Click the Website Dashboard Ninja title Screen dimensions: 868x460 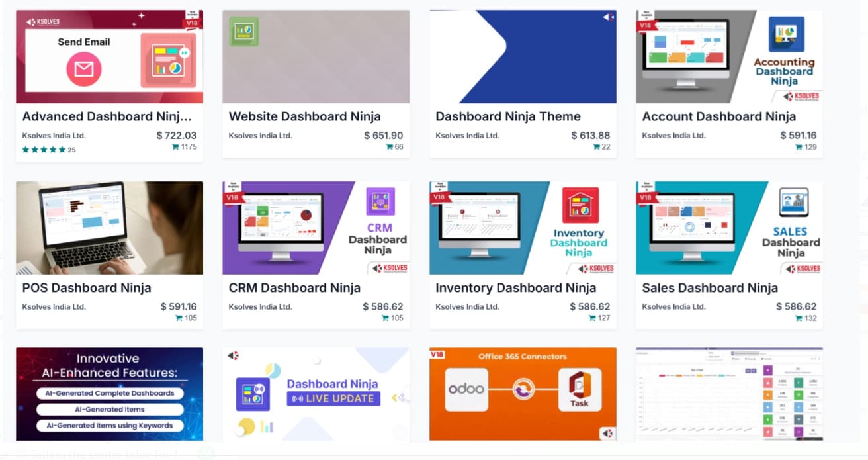click(304, 116)
